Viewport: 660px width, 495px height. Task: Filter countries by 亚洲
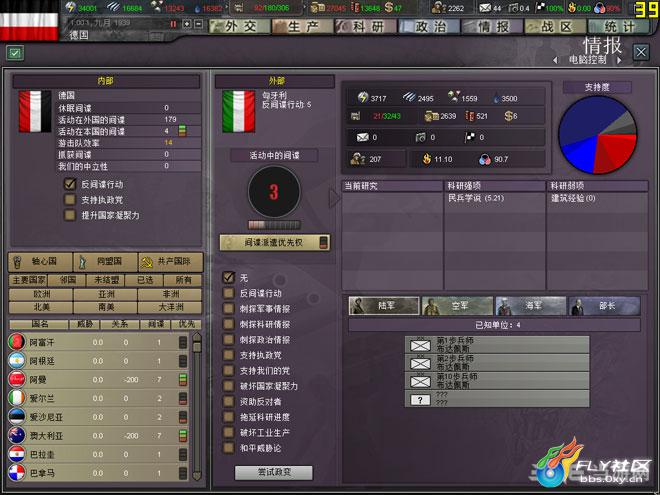tap(106, 294)
